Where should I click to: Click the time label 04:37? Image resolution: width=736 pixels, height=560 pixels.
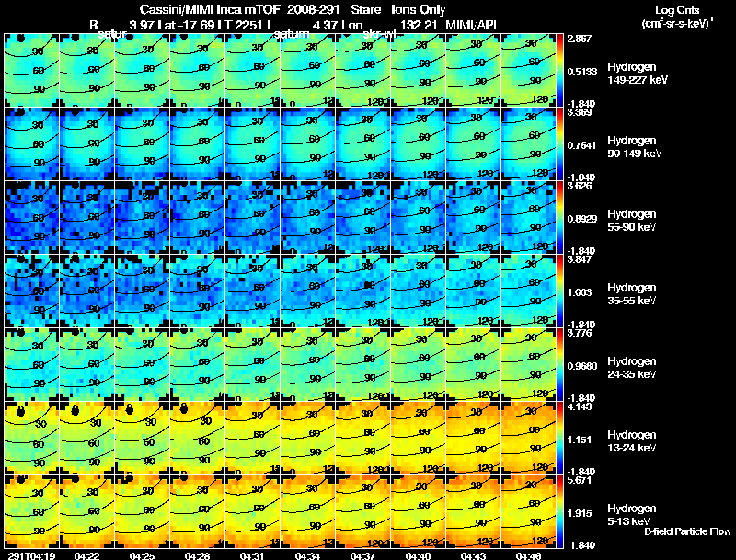point(362,555)
